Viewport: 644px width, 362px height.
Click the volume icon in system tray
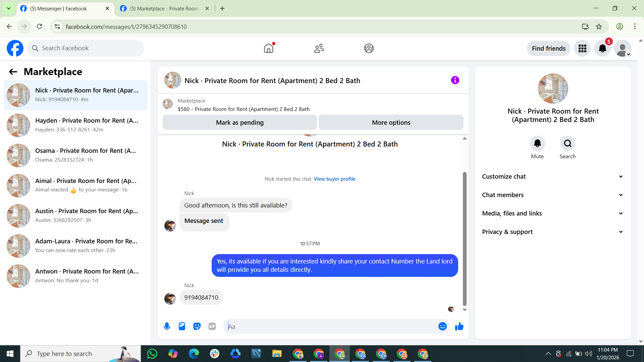point(589,354)
